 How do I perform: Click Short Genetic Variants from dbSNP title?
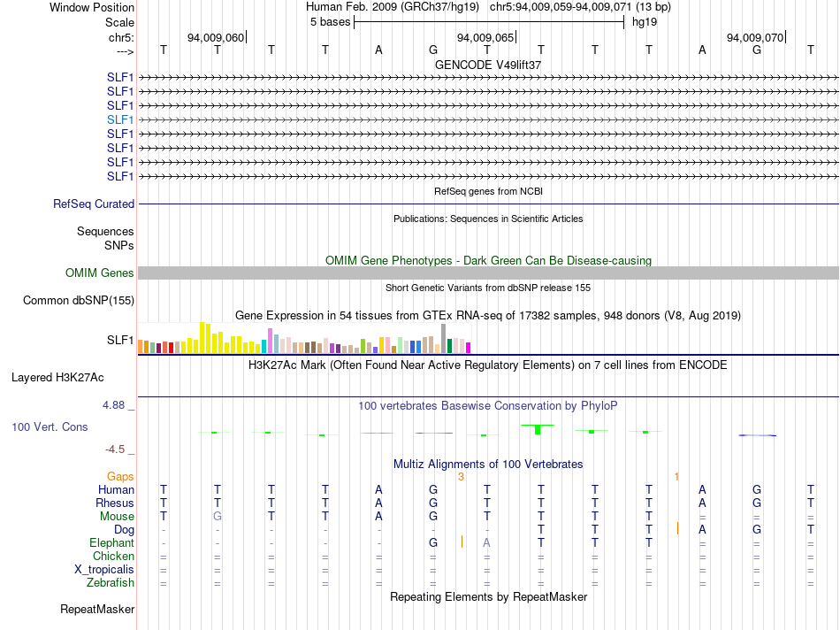pyautogui.click(x=488, y=288)
